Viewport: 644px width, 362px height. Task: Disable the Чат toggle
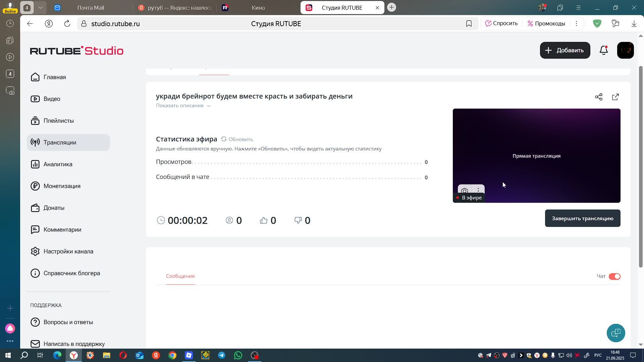click(x=614, y=276)
